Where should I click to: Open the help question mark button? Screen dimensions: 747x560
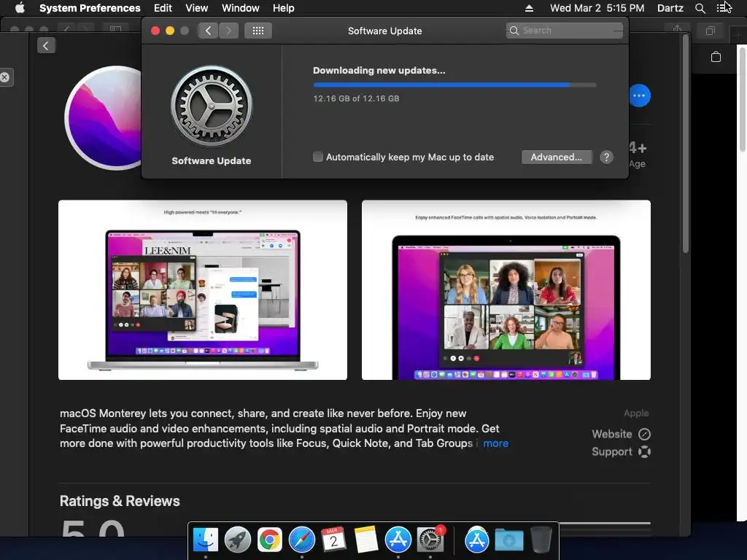tap(606, 157)
